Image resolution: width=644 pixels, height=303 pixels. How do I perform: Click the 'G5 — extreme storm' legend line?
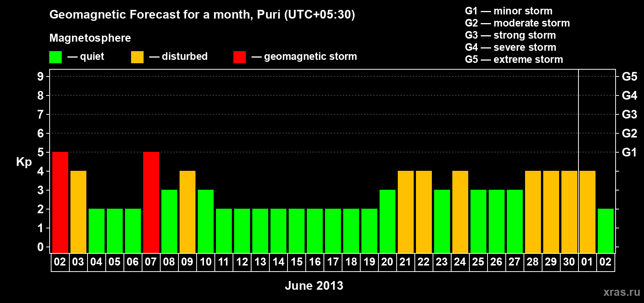pyautogui.click(x=514, y=59)
